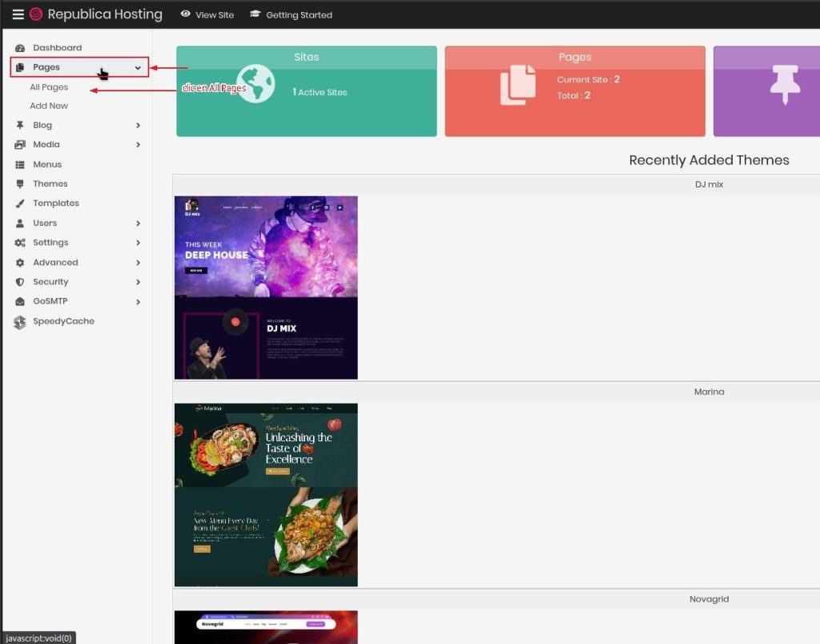The height and width of the screenshot is (644, 820).
Task: Click the Themes brush icon in sidebar
Action: pos(20,184)
